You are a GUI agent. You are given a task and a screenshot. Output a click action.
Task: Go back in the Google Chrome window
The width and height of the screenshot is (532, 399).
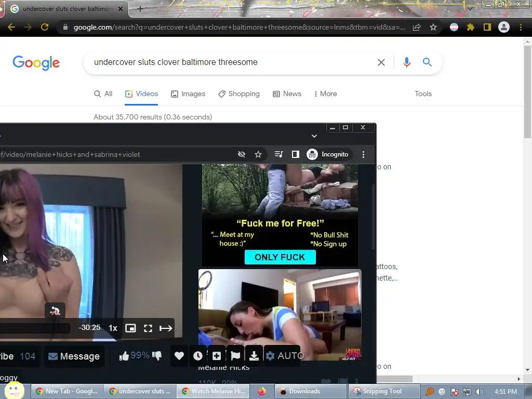(11, 27)
